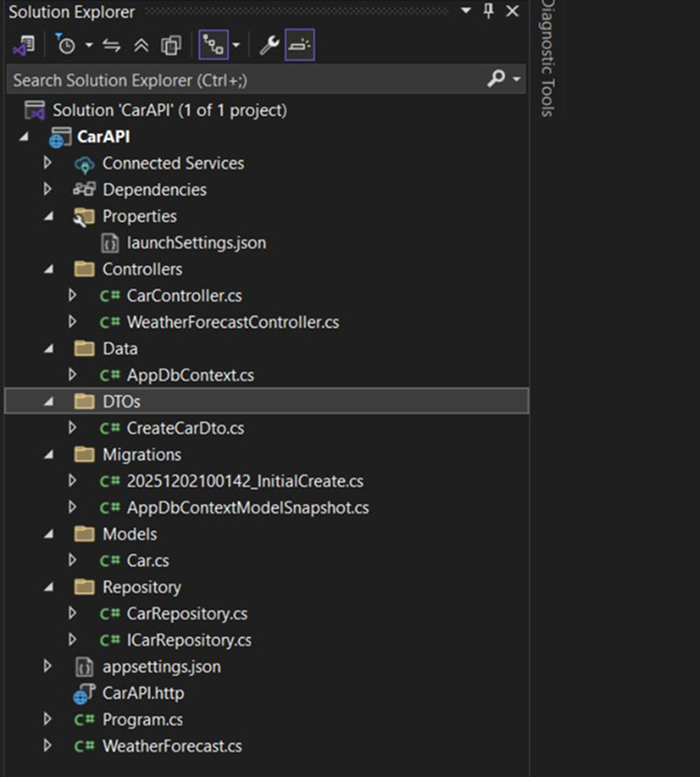
Task: Open Properties wrench icon in toolbar
Action: point(269,45)
